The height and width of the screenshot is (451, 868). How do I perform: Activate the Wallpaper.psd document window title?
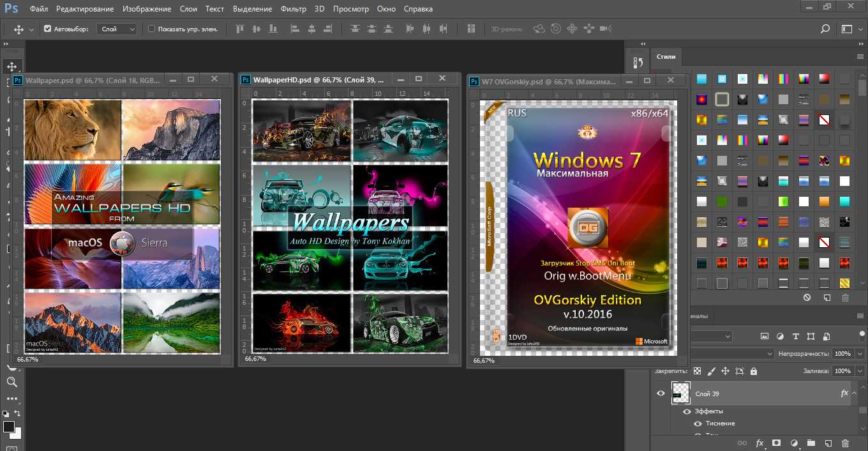click(x=93, y=80)
